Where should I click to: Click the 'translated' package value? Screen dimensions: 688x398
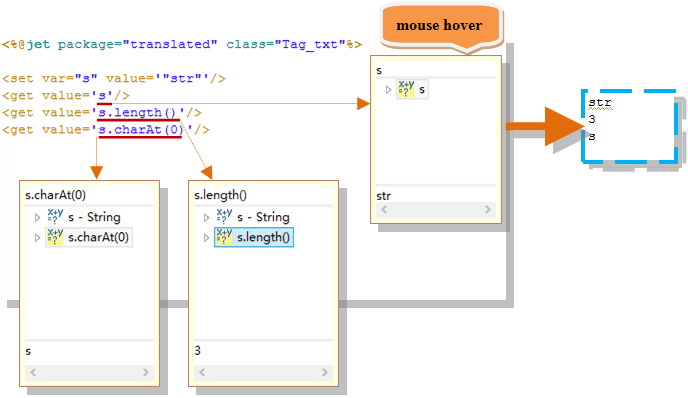tap(170, 44)
